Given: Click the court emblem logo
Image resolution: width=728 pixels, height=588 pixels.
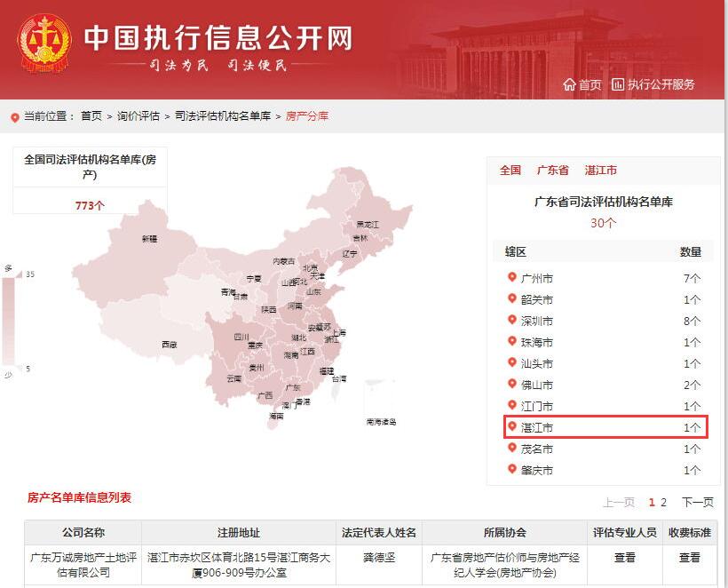Looking at the screenshot, I should 44,44.
